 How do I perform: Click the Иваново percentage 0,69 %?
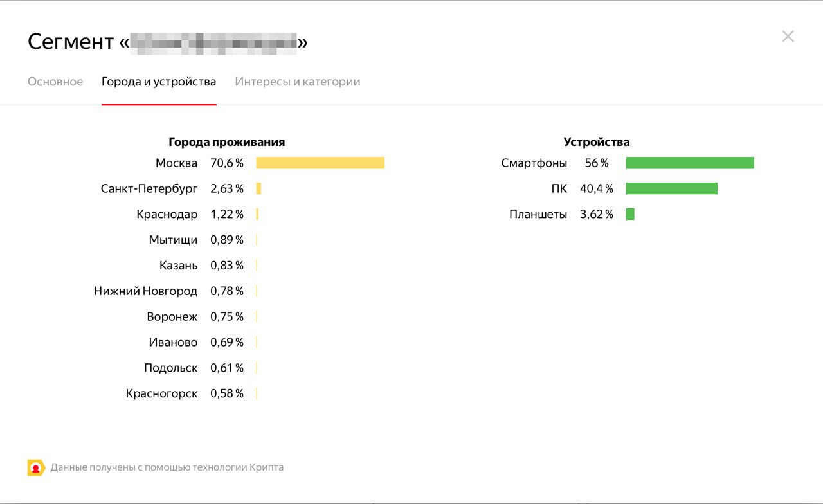pyautogui.click(x=227, y=343)
